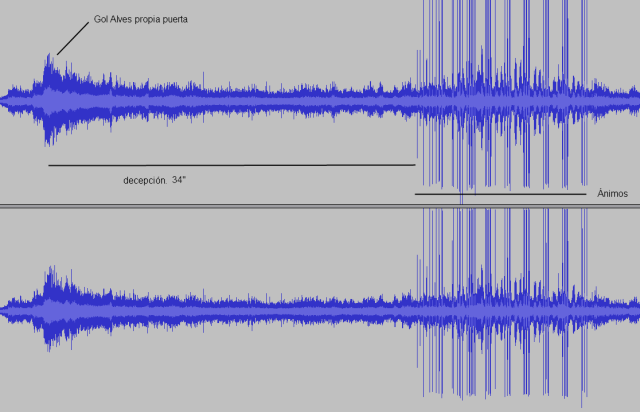Select the "decepción: 34"" duration label
Screen dimensions: 640x412
pos(154,181)
